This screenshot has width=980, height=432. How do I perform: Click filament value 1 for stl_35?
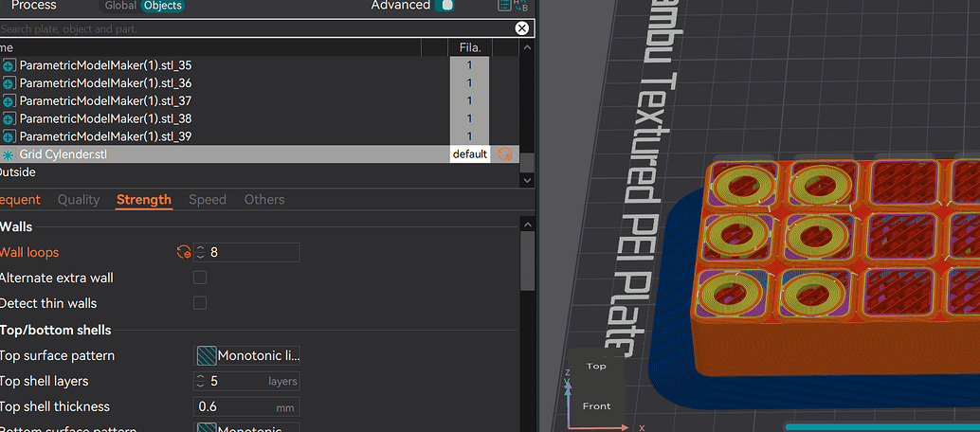pyautogui.click(x=469, y=65)
